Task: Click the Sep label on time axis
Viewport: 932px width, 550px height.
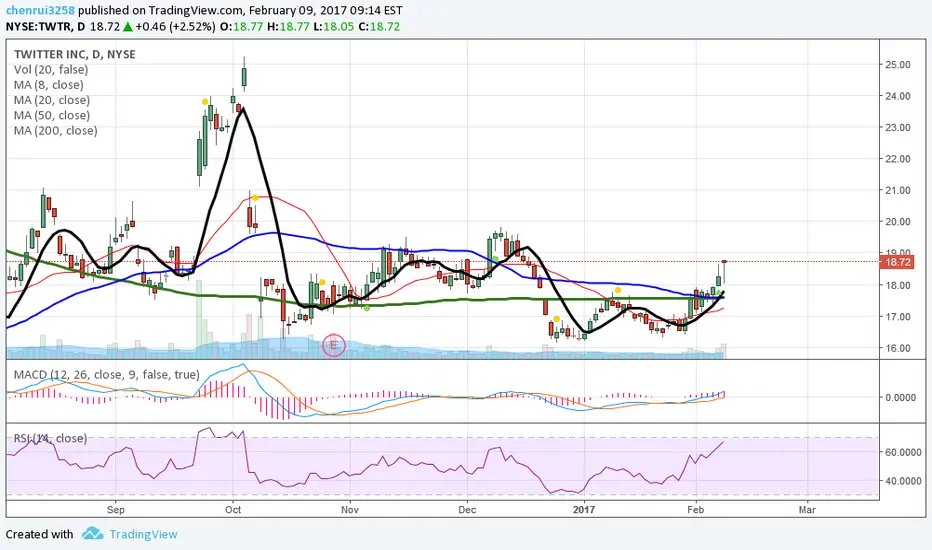Action: [115, 510]
